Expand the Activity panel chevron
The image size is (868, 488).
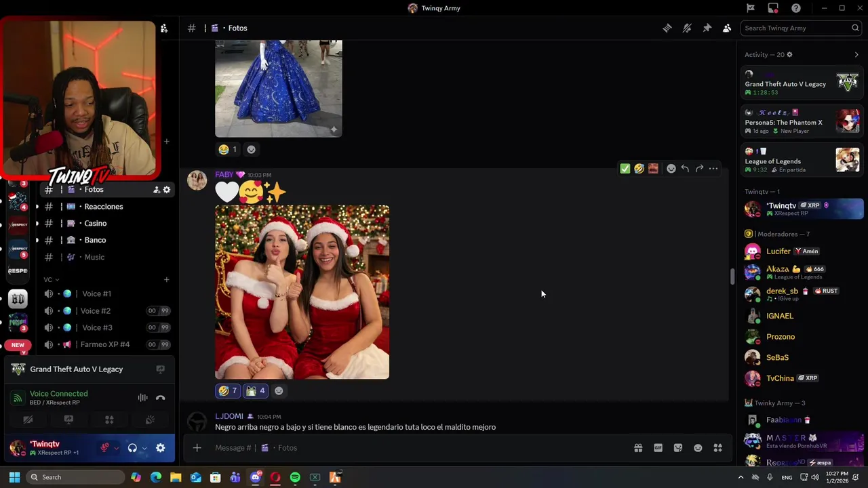click(x=856, y=54)
